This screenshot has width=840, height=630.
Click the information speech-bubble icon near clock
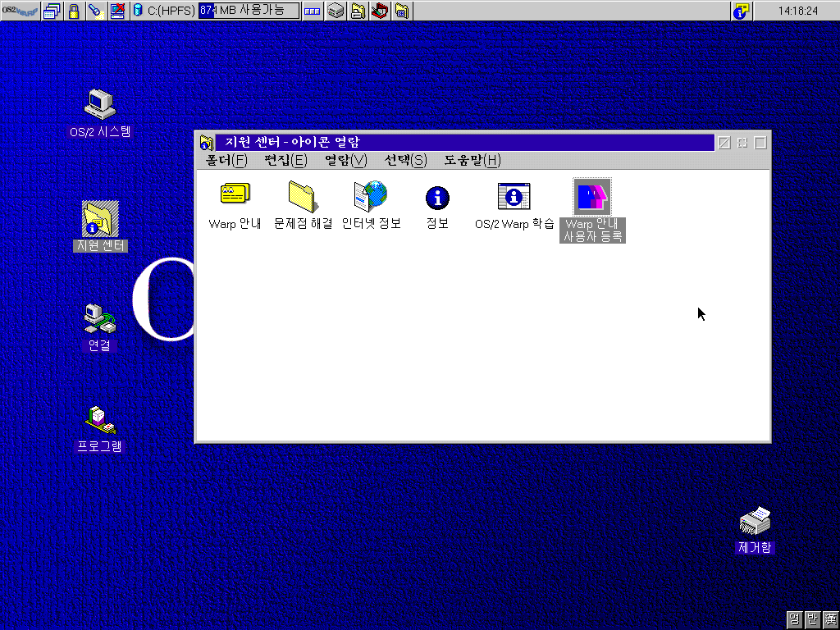pos(742,11)
